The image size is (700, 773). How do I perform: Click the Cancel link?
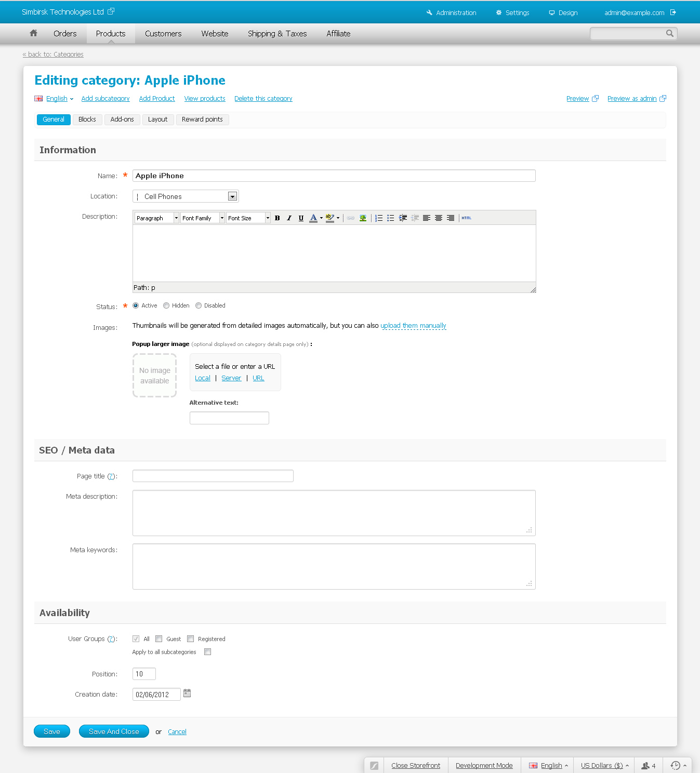(177, 732)
